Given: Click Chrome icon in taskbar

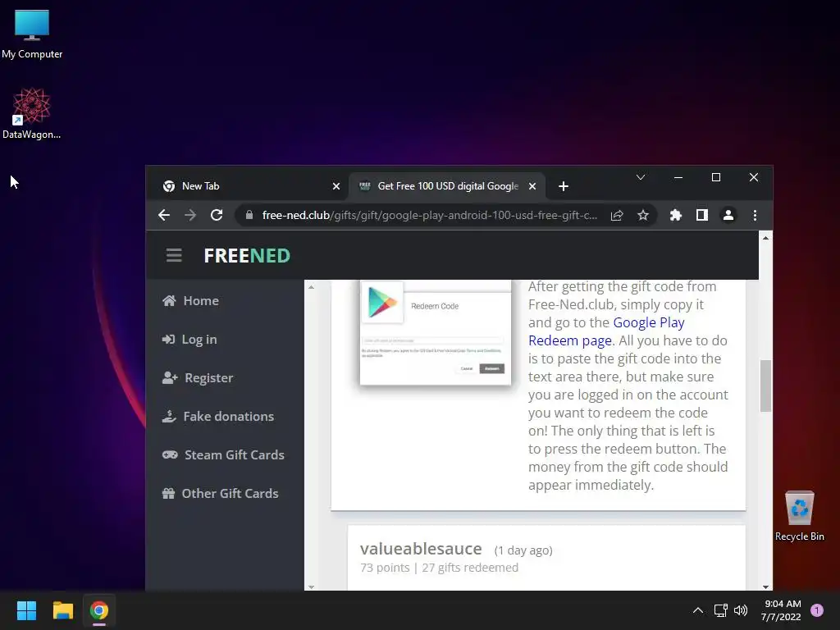Looking at the screenshot, I should click(x=98, y=610).
